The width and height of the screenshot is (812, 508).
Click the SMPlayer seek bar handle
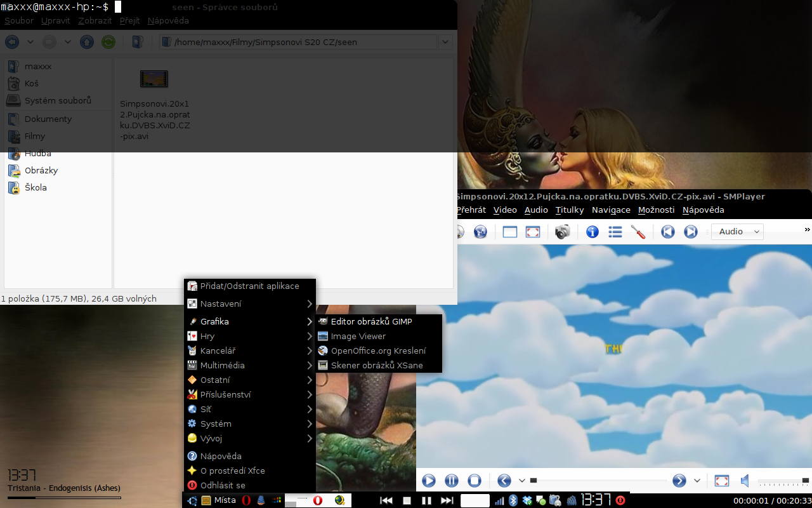534,481
